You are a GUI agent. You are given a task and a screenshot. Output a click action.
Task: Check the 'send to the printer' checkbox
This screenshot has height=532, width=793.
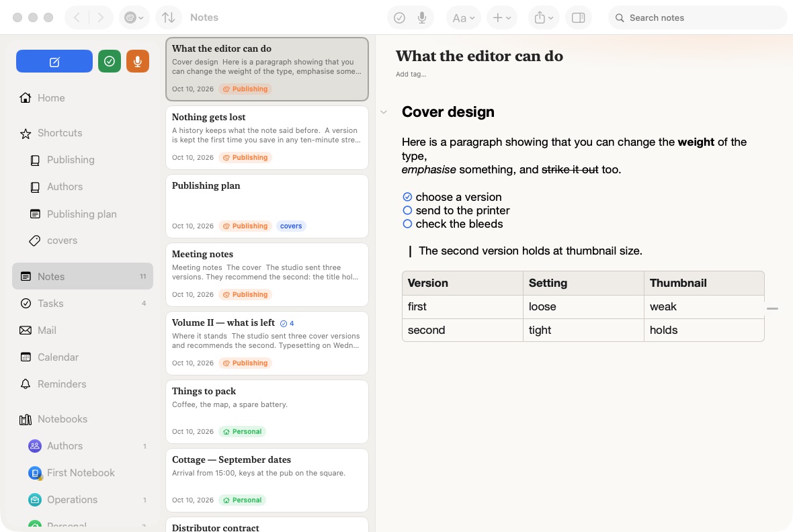tap(407, 210)
